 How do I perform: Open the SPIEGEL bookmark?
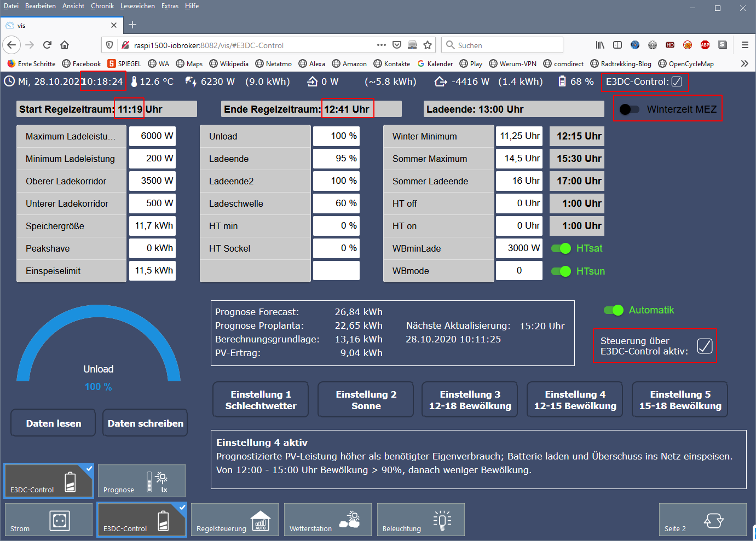point(124,63)
